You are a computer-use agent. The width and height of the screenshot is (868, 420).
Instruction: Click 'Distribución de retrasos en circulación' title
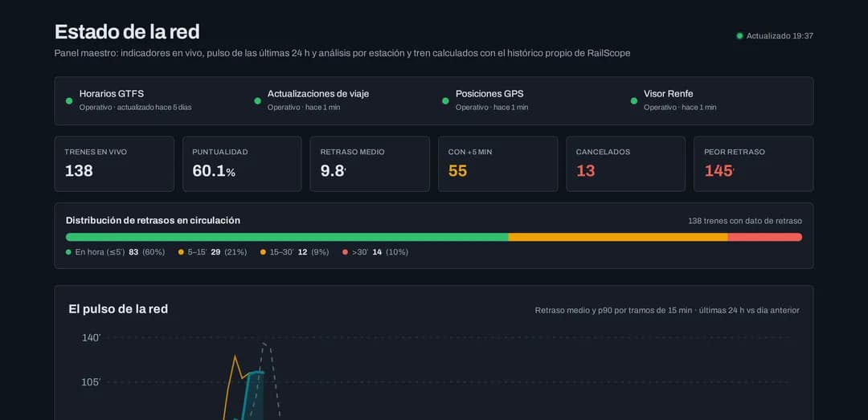153,220
